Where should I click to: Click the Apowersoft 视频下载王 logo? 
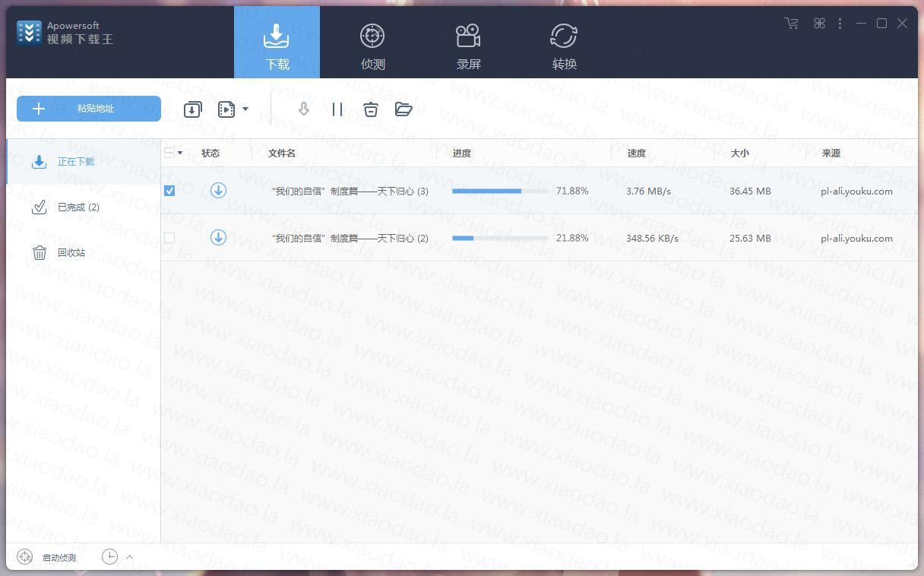[65, 32]
